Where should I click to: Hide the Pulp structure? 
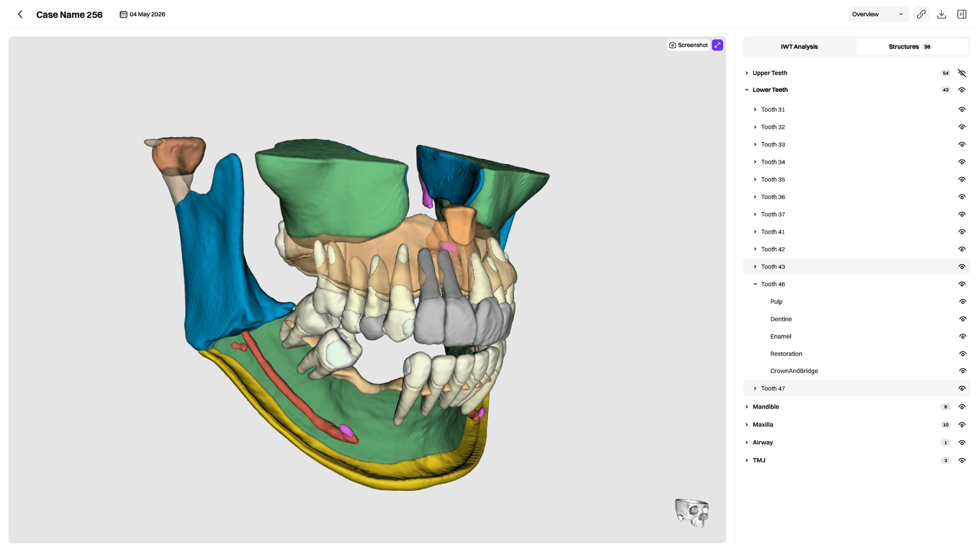[962, 302]
